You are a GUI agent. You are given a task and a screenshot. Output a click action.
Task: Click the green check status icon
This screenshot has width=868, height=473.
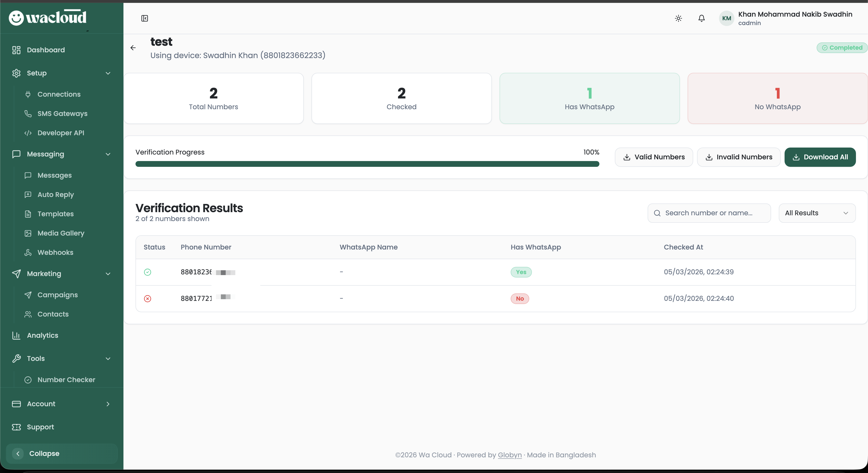pos(148,272)
